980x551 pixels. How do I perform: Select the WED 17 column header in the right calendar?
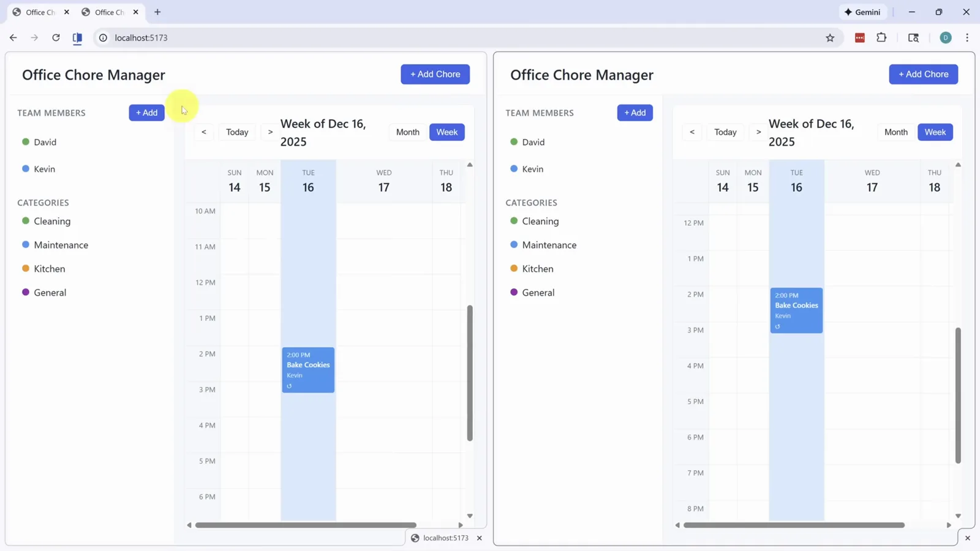pyautogui.click(x=872, y=181)
